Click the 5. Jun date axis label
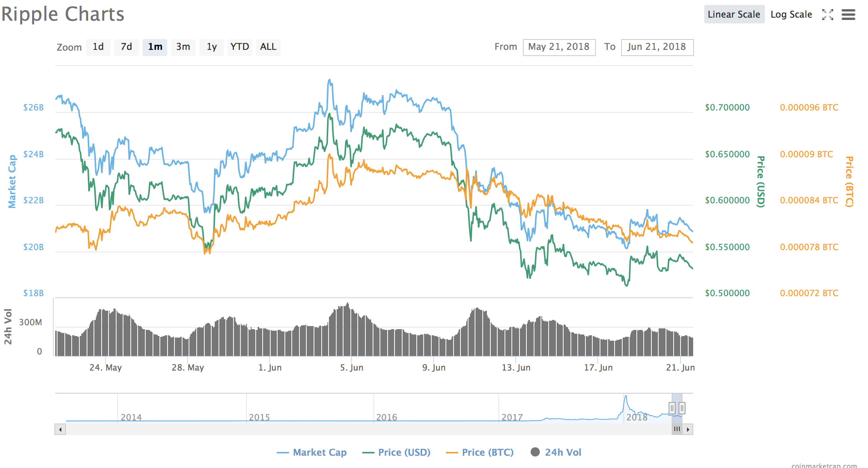The height and width of the screenshot is (468, 868). 352,367
